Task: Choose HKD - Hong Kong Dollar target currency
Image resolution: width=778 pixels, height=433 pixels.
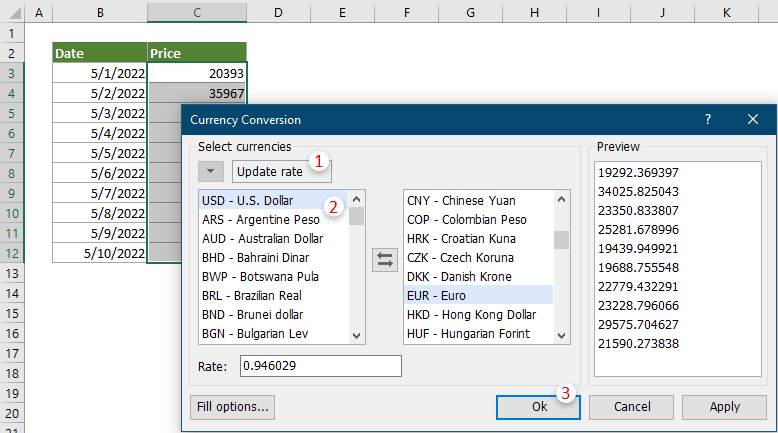Action: click(x=472, y=314)
